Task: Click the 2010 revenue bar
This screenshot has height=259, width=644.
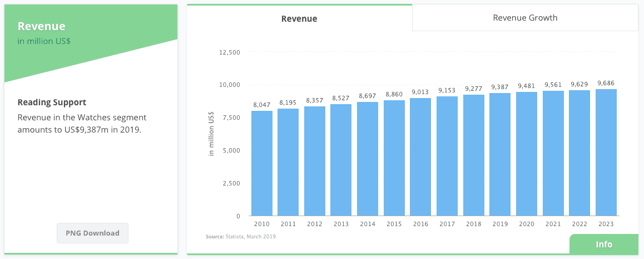Action: pyautogui.click(x=261, y=163)
